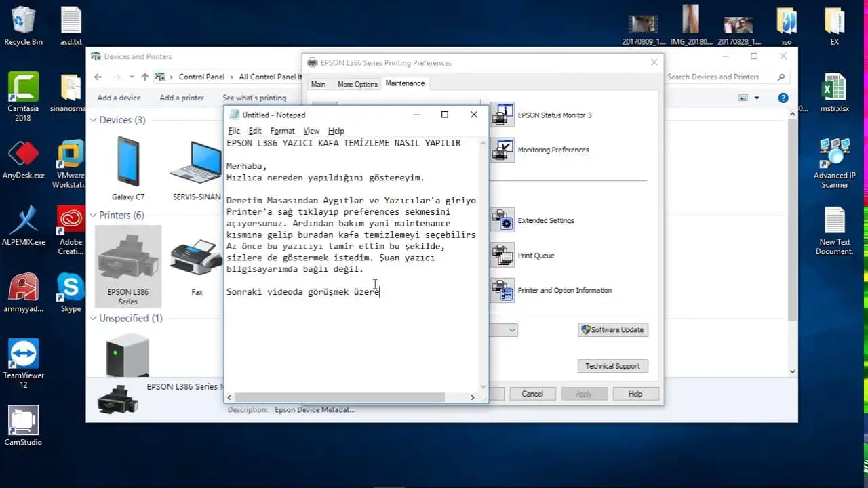The width and height of the screenshot is (868, 488).
Task: Select the Galaxy C7 device
Action: 128,169
